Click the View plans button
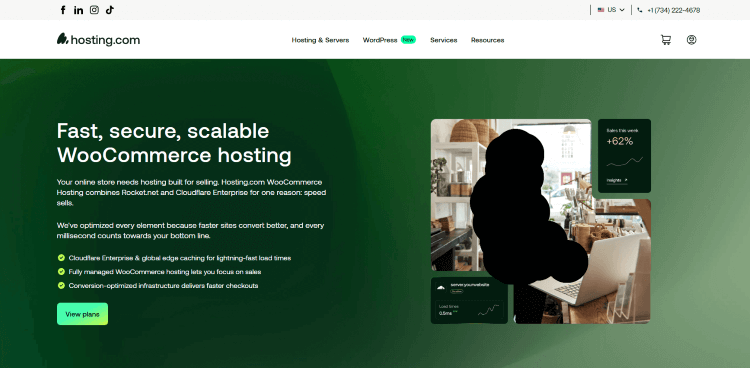Screen dimensions: 750x368 click(82, 314)
